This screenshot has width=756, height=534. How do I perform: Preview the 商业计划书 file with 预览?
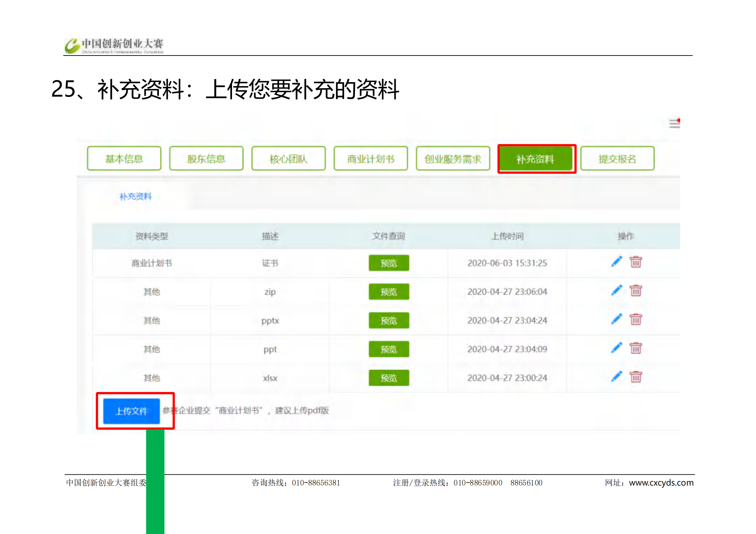click(389, 263)
